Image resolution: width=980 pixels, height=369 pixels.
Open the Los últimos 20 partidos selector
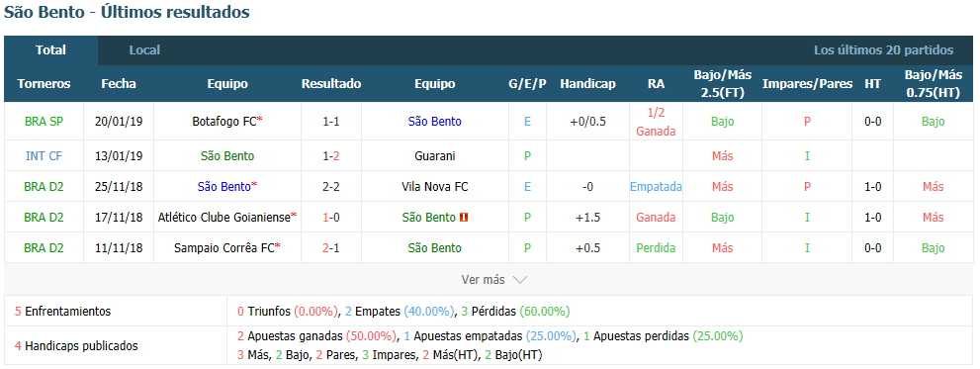point(883,50)
